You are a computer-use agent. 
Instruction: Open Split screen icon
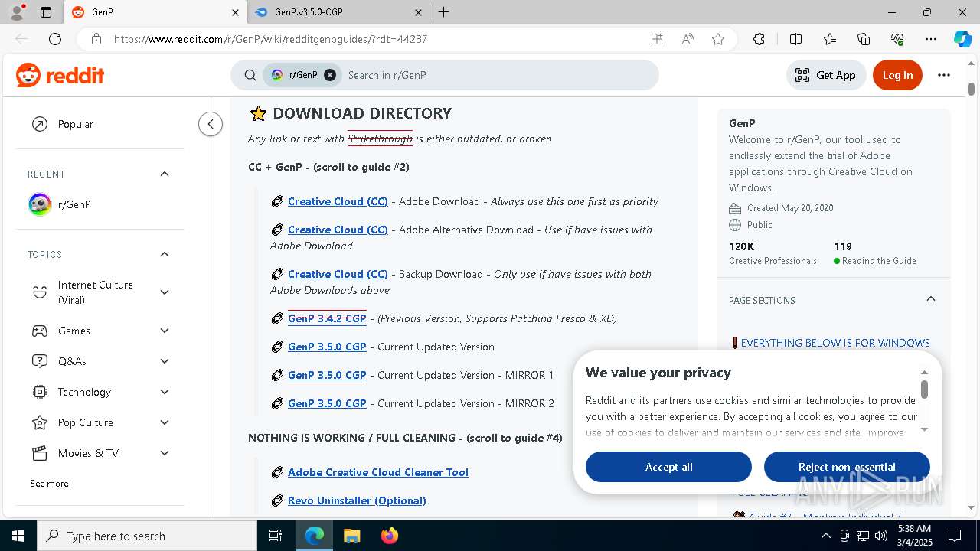795,39
